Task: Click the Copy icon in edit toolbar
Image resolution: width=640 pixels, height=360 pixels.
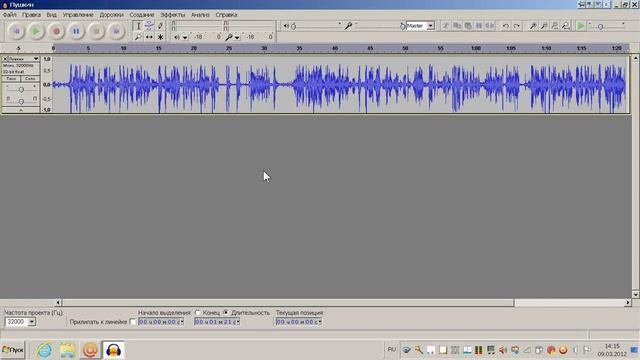Action: [x=457, y=26]
